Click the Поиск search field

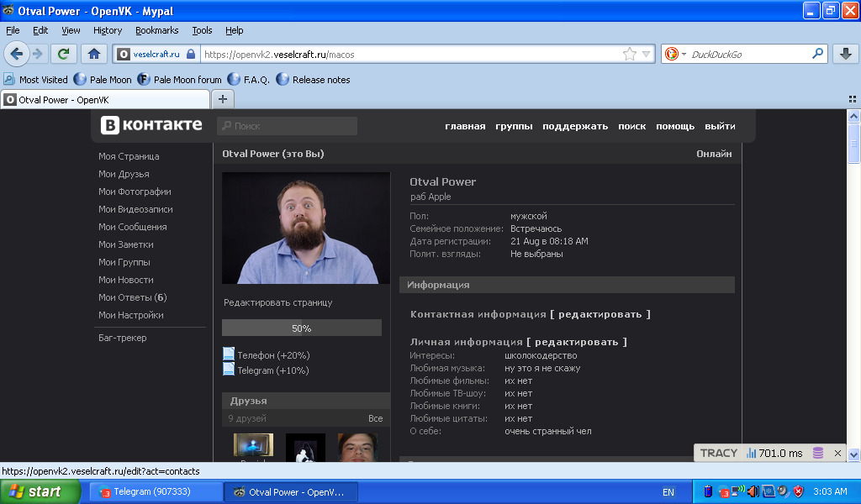[x=287, y=126]
